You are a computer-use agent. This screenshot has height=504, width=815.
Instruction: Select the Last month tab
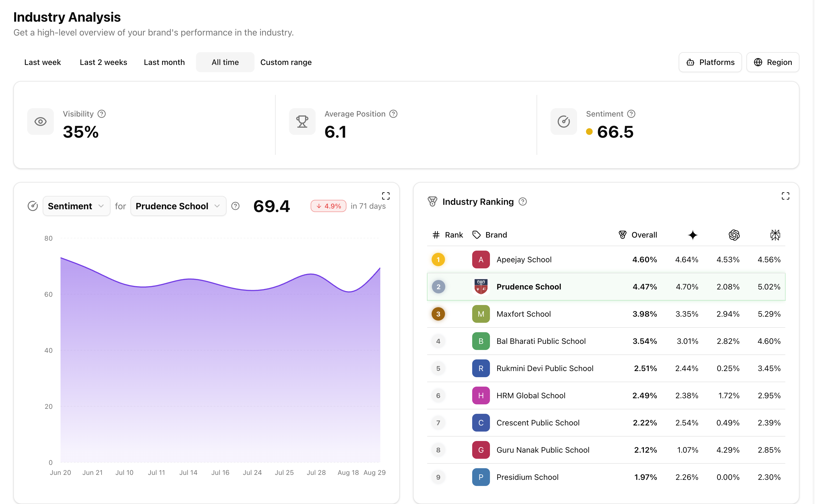[x=164, y=62]
